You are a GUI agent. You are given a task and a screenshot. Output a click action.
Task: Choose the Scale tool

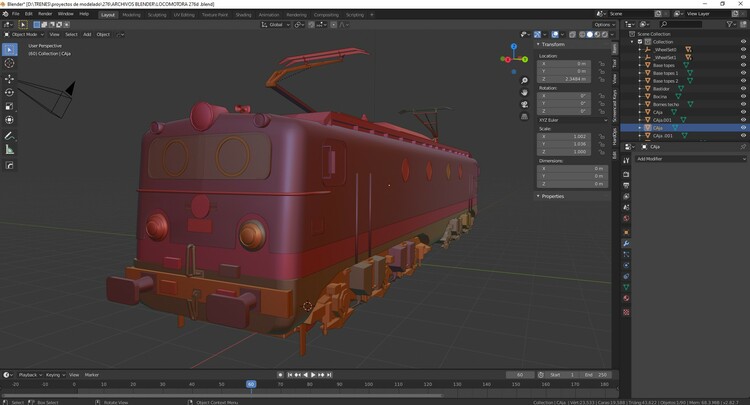tap(10, 106)
